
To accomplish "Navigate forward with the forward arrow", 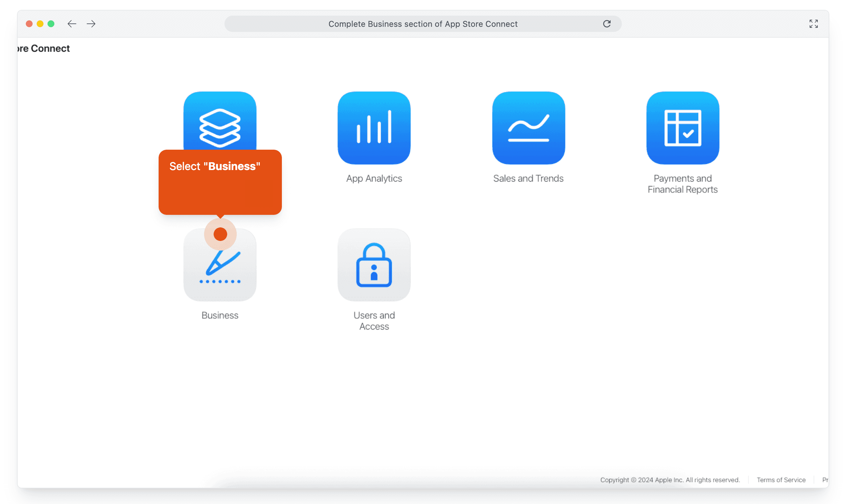I will point(91,24).
